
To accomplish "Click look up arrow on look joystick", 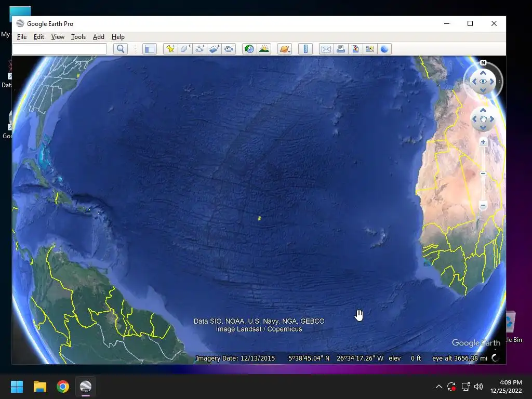I will pyautogui.click(x=483, y=73).
